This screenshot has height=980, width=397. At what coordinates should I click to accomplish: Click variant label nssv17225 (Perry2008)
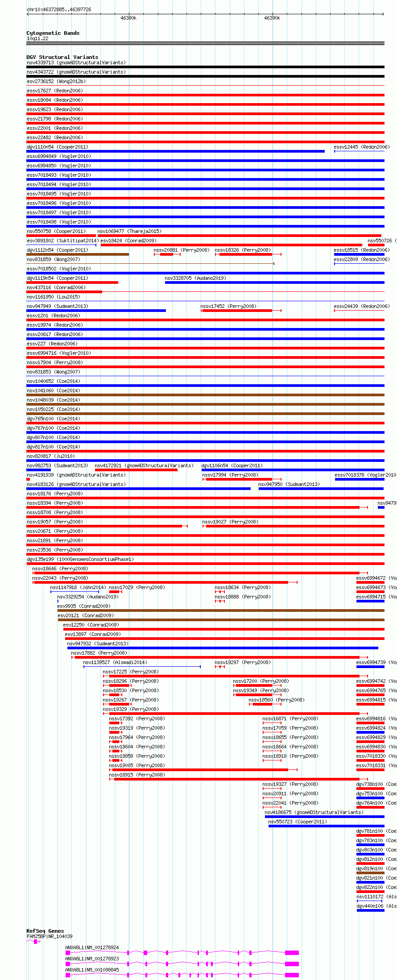pyautogui.click(x=131, y=672)
